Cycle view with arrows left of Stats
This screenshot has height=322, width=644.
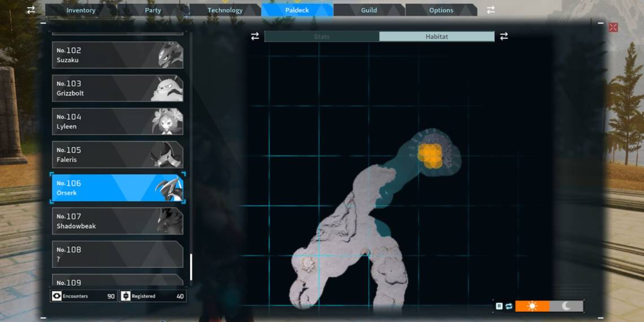[255, 36]
